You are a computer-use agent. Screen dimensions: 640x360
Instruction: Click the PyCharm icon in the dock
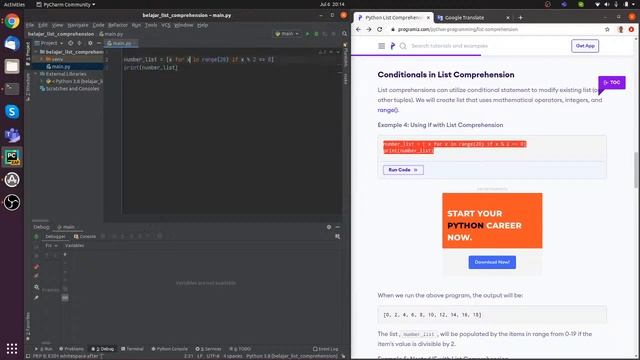click(12, 157)
